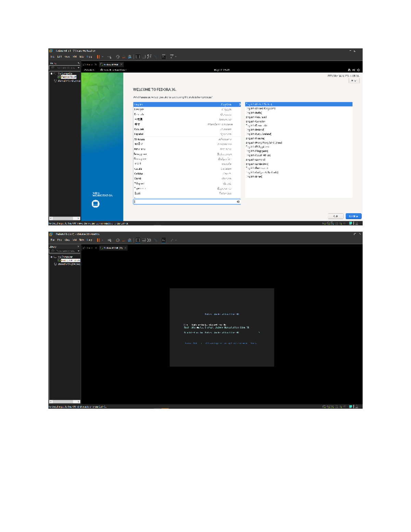Take a snapshot of the virtual machine
This screenshot has height=532, width=411.
click(x=117, y=57)
